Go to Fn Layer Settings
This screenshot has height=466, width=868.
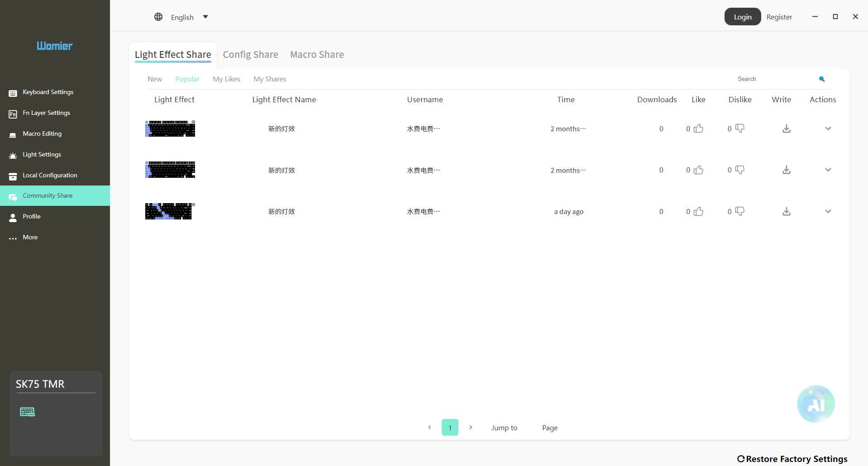coord(46,113)
